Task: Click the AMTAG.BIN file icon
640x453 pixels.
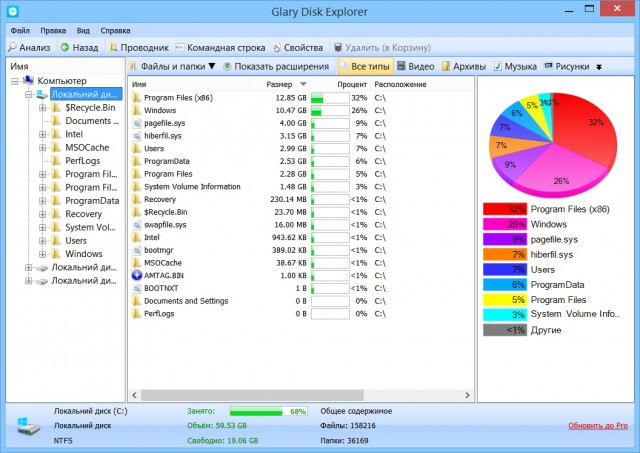Action: (x=137, y=275)
